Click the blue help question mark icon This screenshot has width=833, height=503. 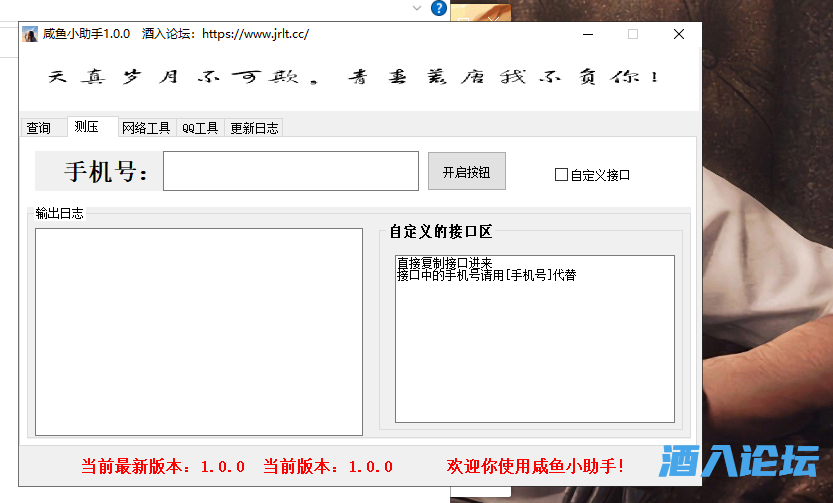(439, 8)
